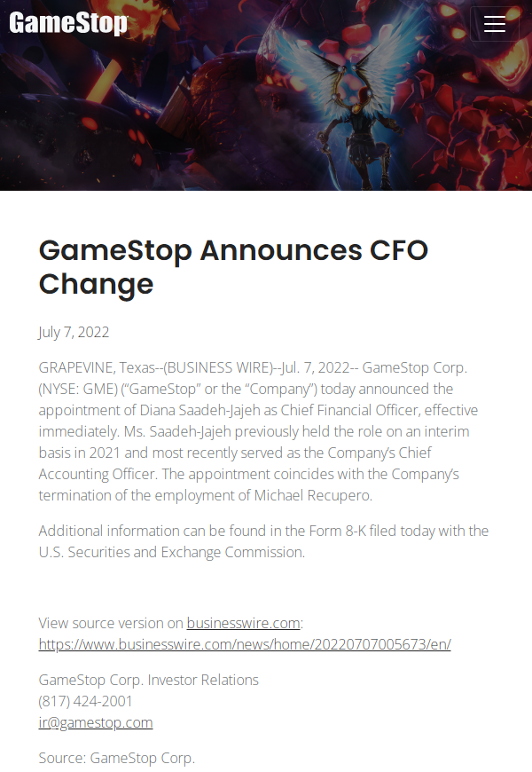
Task: Open the businesswire.com link
Action: click(243, 623)
